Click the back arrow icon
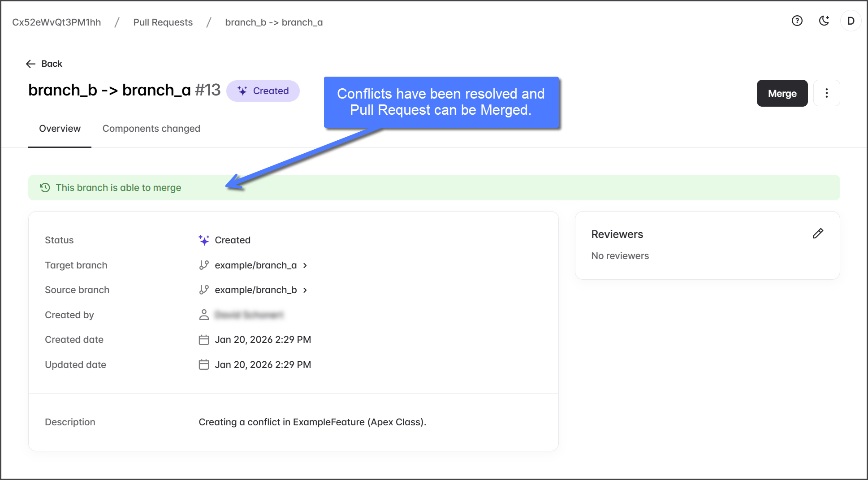868x480 pixels. tap(30, 64)
